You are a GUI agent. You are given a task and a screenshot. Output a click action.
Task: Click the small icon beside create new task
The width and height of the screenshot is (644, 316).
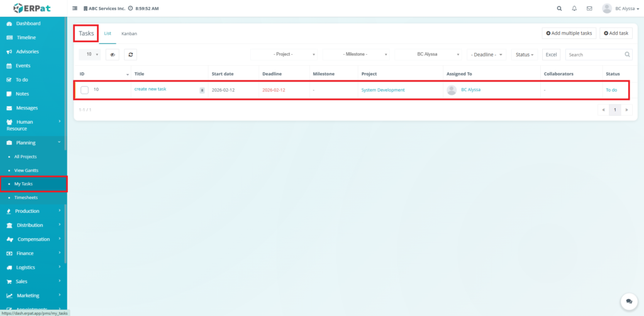click(x=202, y=90)
